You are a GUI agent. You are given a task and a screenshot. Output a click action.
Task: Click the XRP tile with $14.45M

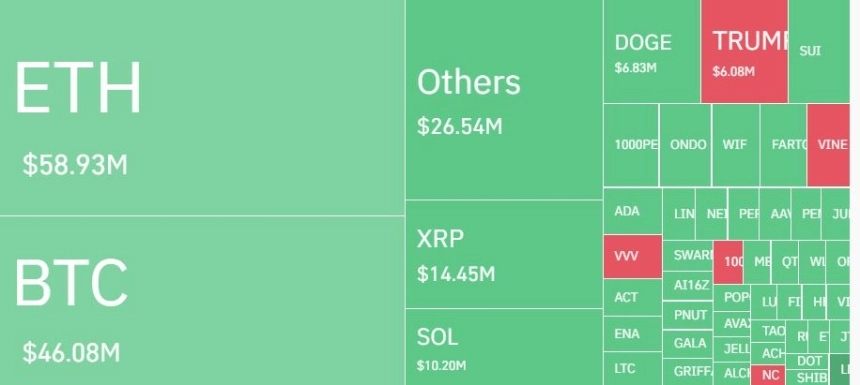(504, 254)
